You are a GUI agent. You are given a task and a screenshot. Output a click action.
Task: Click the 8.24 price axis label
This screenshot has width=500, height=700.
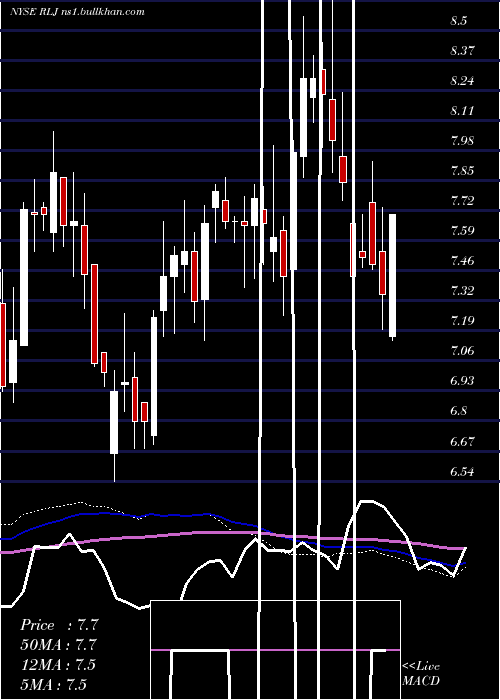462,81
